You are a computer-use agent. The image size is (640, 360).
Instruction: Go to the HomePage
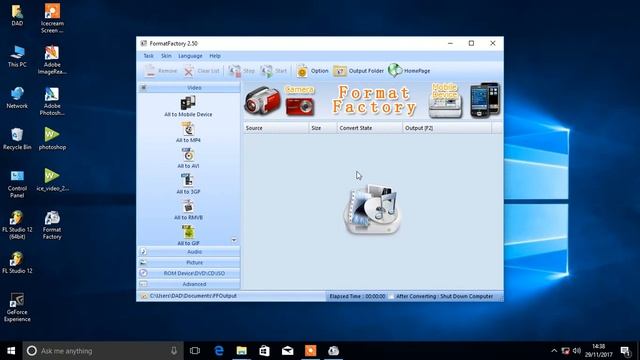(409, 71)
